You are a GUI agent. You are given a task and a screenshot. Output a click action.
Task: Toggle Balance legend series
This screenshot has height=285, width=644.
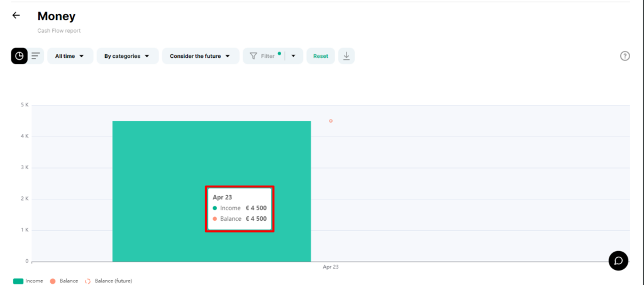[64, 281]
